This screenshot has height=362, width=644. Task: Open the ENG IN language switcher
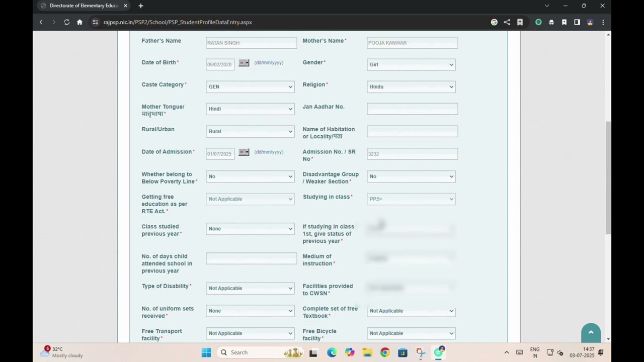coord(535,352)
